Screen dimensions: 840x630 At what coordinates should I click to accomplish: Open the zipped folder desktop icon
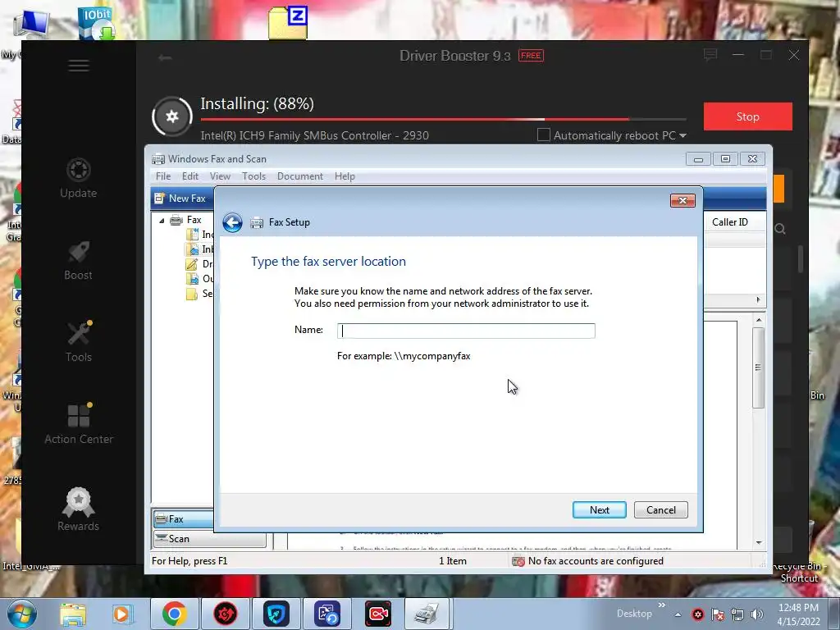(x=288, y=22)
